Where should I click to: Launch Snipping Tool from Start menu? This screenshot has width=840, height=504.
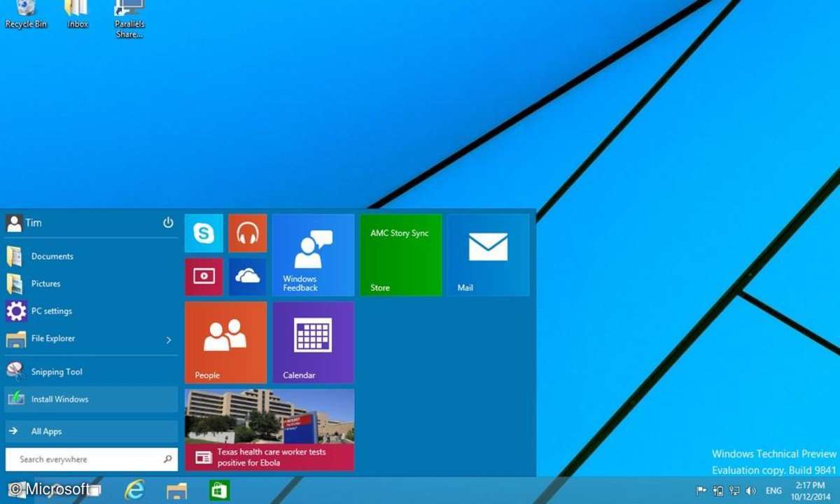pyautogui.click(x=91, y=372)
